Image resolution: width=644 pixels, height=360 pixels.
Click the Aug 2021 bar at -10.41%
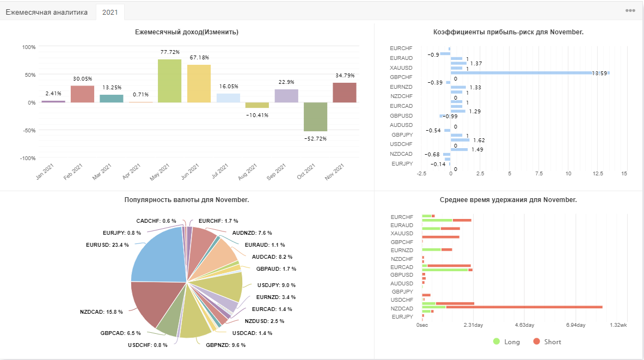(257, 105)
